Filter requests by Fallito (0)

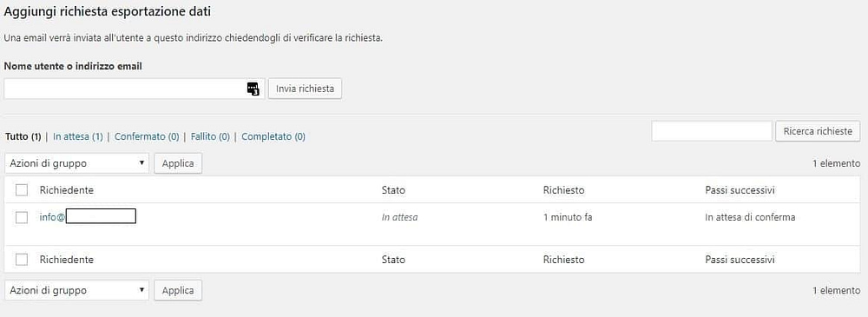coord(210,136)
